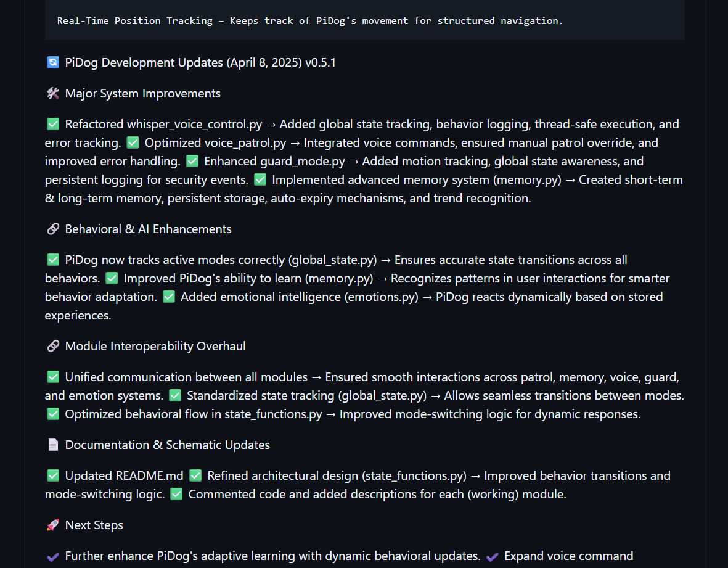Click the blue refresh emoji before PiDog Development Updates
The height and width of the screenshot is (568, 728).
pyautogui.click(x=53, y=62)
